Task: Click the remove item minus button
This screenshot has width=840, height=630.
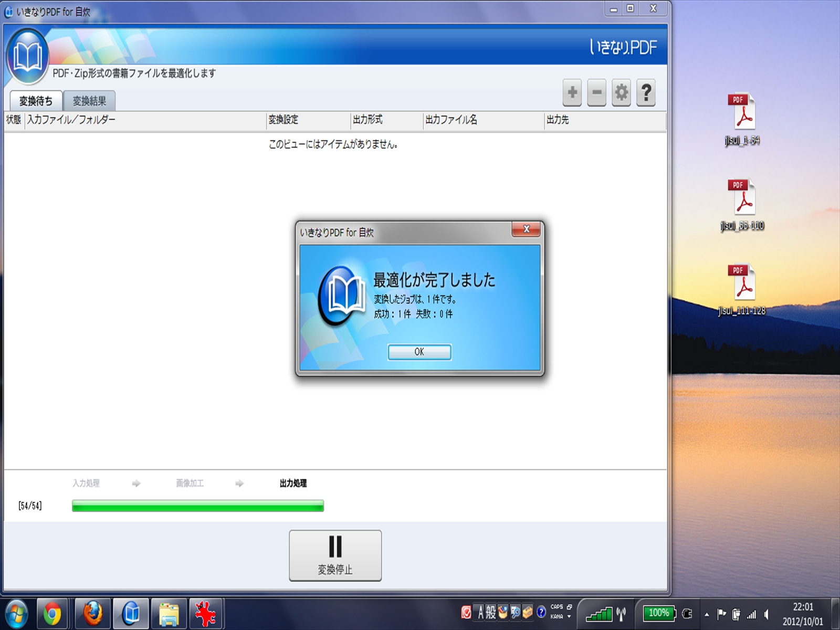Action: click(x=597, y=93)
